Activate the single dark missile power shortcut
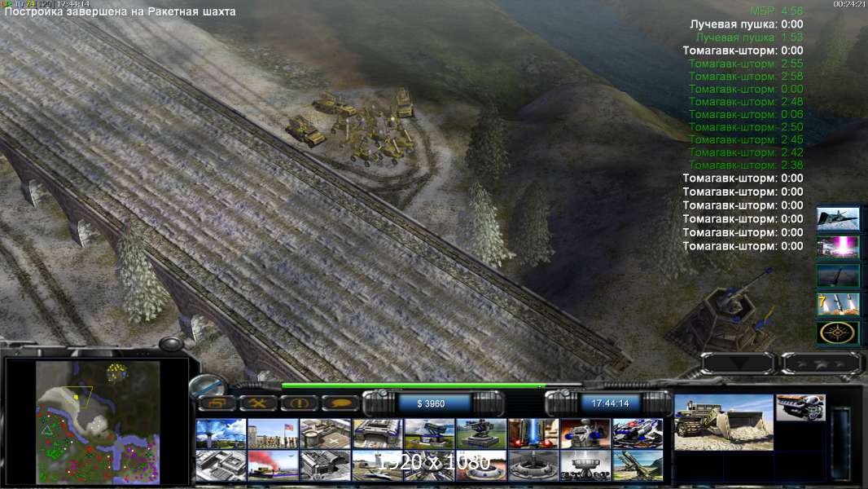The width and height of the screenshot is (868, 489). (x=838, y=275)
